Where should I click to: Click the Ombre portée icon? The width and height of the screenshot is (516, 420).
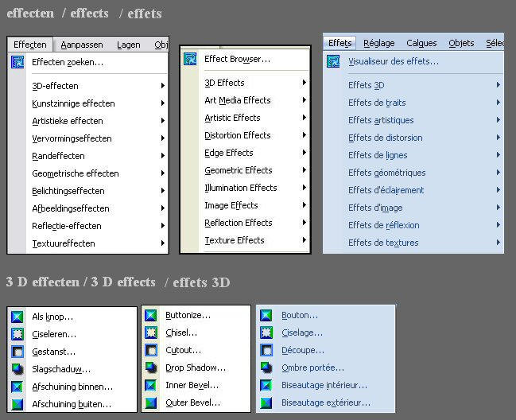click(266, 367)
